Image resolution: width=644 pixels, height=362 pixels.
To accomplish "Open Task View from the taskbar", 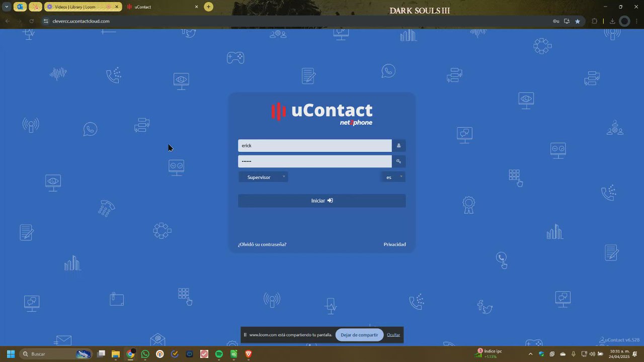I will (x=101, y=354).
